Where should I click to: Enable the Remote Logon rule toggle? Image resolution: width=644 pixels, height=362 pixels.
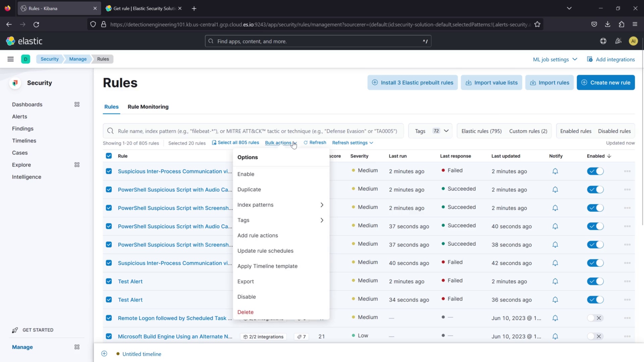click(595, 318)
